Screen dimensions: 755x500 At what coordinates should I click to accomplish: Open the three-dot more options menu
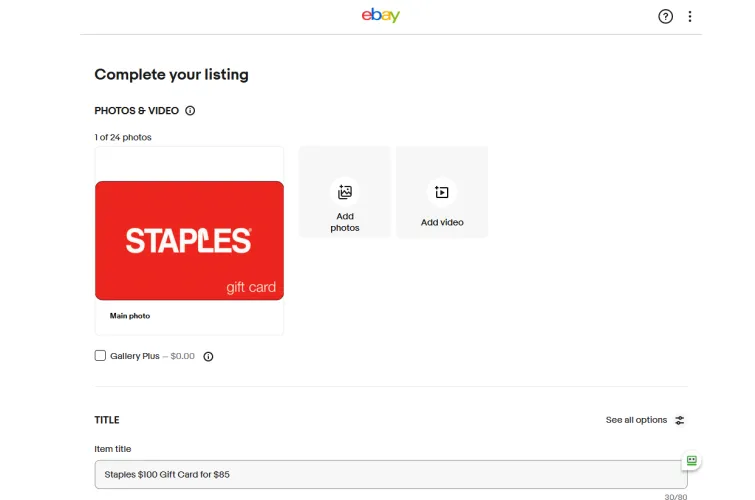click(x=690, y=16)
